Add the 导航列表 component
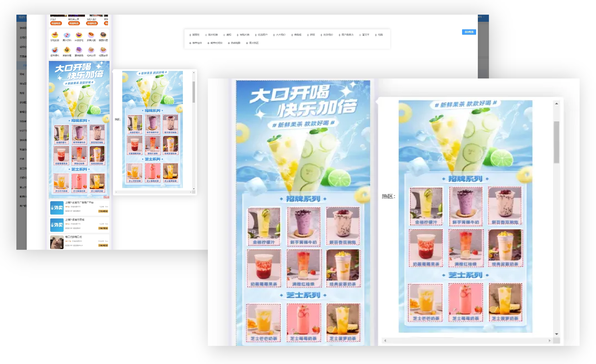 coord(243,35)
